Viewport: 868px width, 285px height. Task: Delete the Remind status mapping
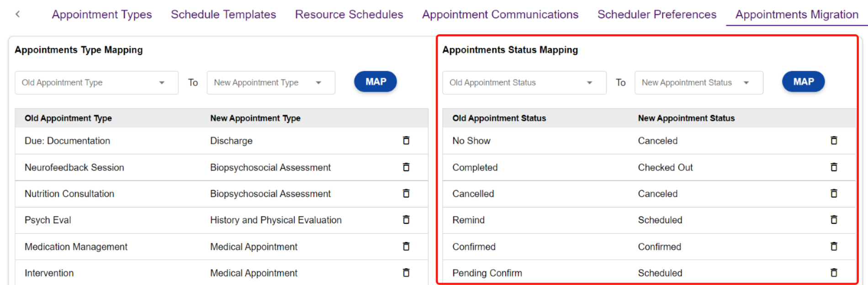[x=833, y=220]
